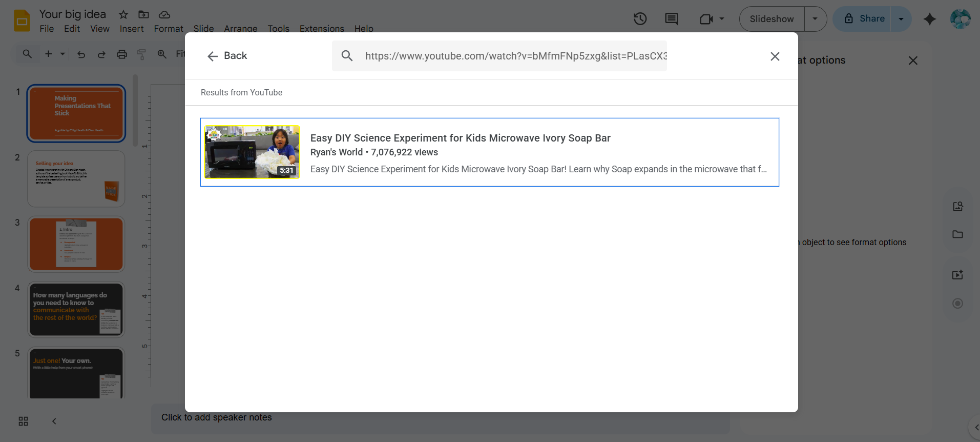Screen dimensions: 980x442
Task: Select slide 1 Making Presentations That Stick
Action: pos(76,113)
